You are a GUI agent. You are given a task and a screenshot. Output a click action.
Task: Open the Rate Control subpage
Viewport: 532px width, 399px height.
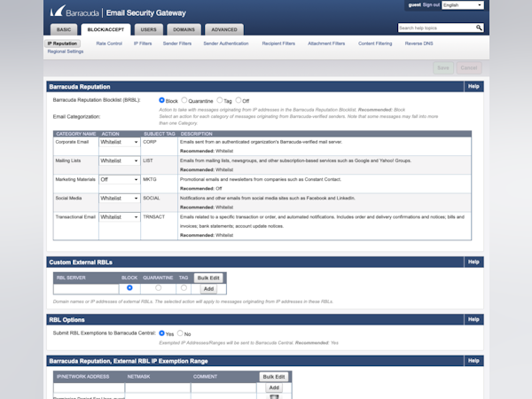tap(109, 43)
